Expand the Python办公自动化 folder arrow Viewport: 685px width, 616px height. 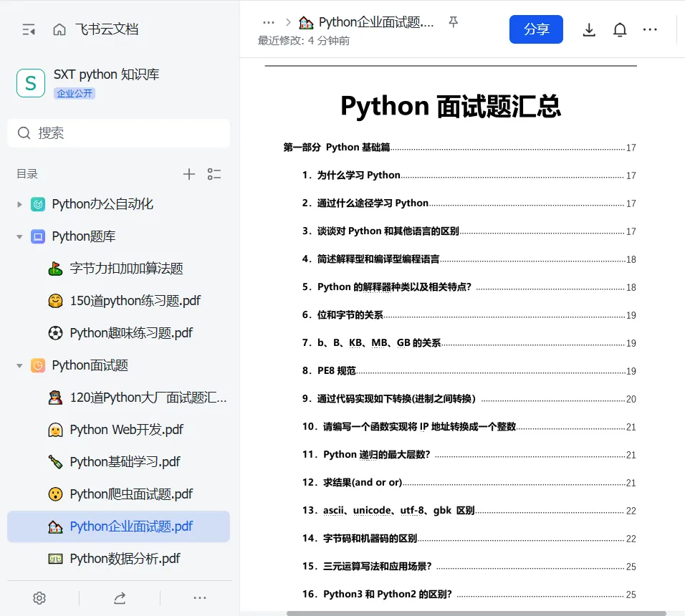click(x=19, y=204)
